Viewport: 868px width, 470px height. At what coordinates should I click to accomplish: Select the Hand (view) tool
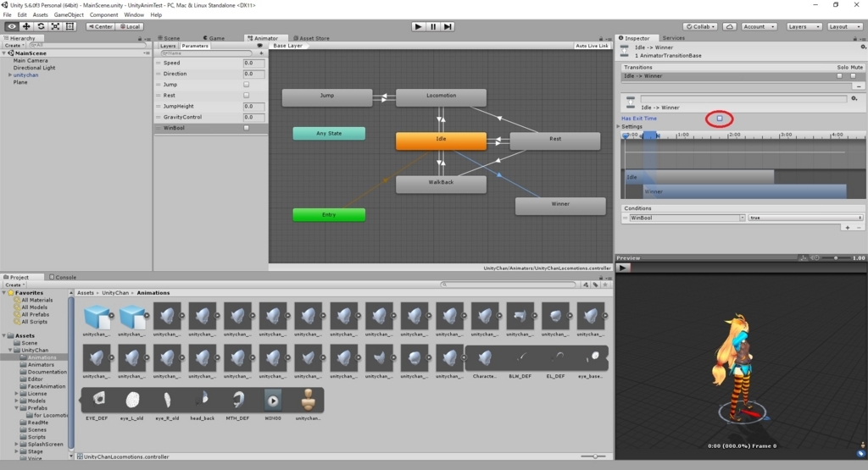[11, 26]
